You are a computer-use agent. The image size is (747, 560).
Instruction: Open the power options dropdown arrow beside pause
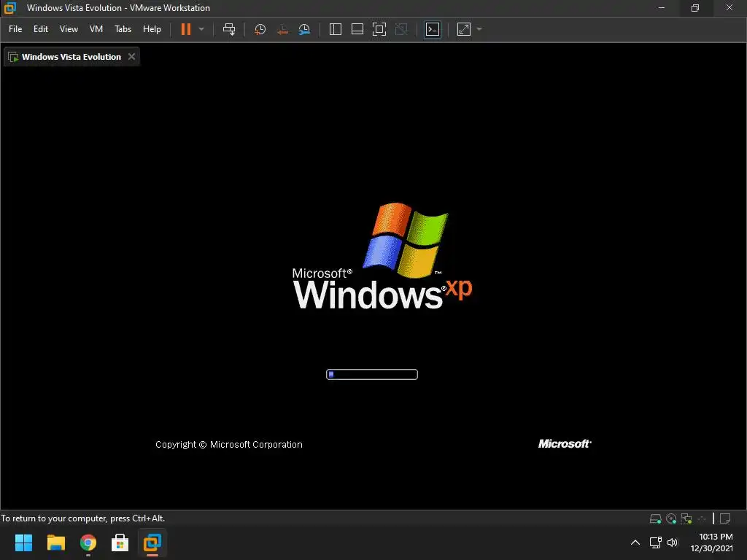pos(201,29)
